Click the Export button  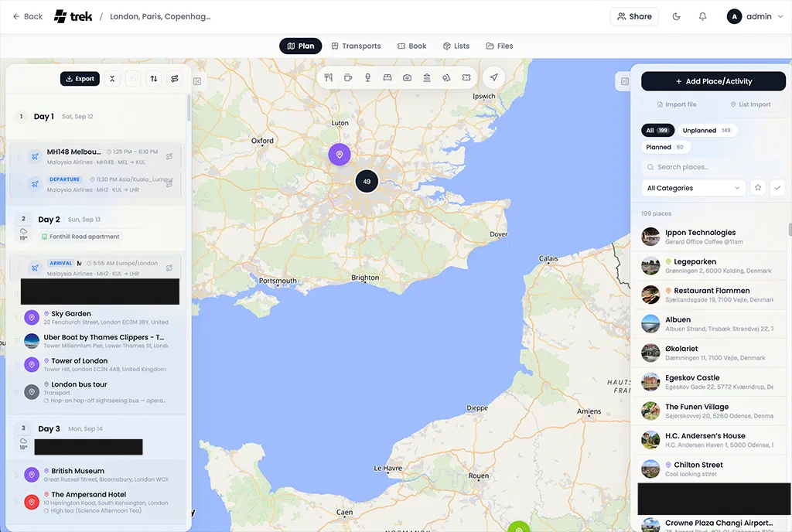click(80, 79)
